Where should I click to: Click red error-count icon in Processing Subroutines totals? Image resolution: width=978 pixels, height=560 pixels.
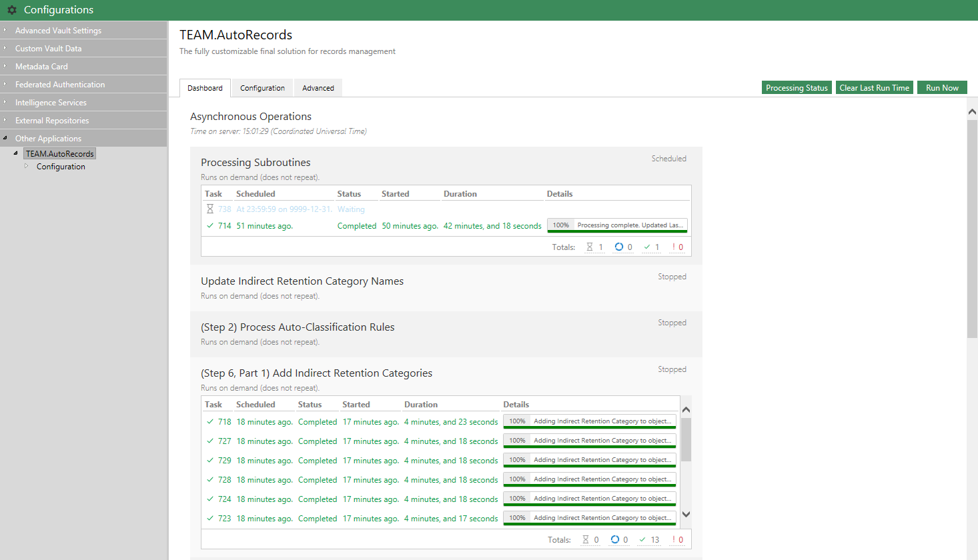coord(674,247)
